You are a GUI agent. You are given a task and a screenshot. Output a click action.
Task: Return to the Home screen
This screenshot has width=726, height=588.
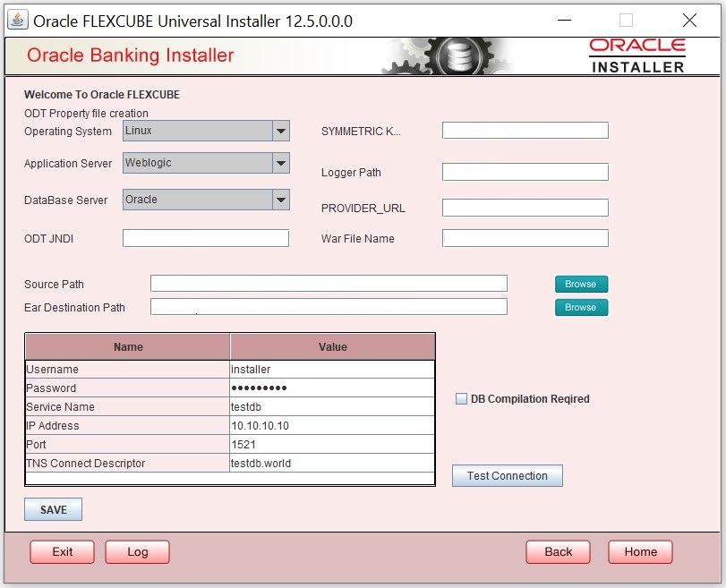point(640,552)
